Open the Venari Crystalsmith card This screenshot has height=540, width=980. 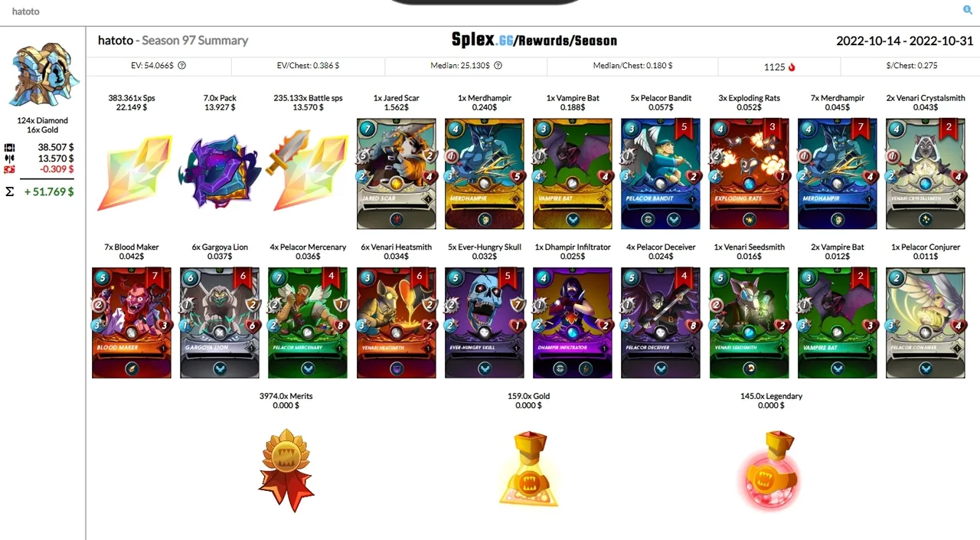pyautogui.click(x=926, y=174)
